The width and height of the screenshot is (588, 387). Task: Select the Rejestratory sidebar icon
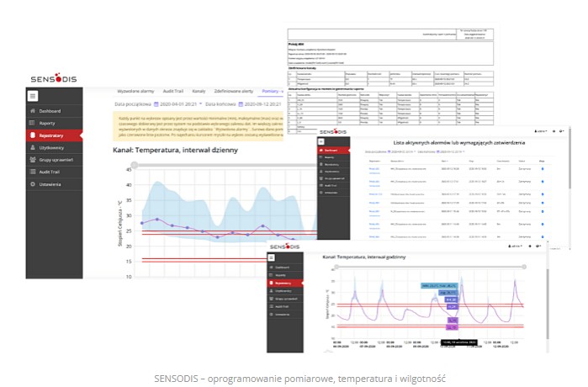pyautogui.click(x=32, y=135)
